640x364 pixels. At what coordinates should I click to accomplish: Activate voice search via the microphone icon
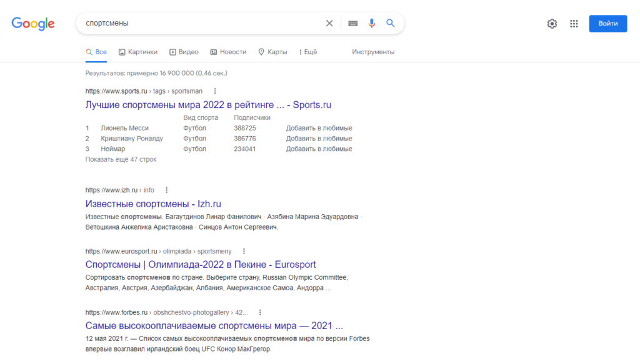371,22
